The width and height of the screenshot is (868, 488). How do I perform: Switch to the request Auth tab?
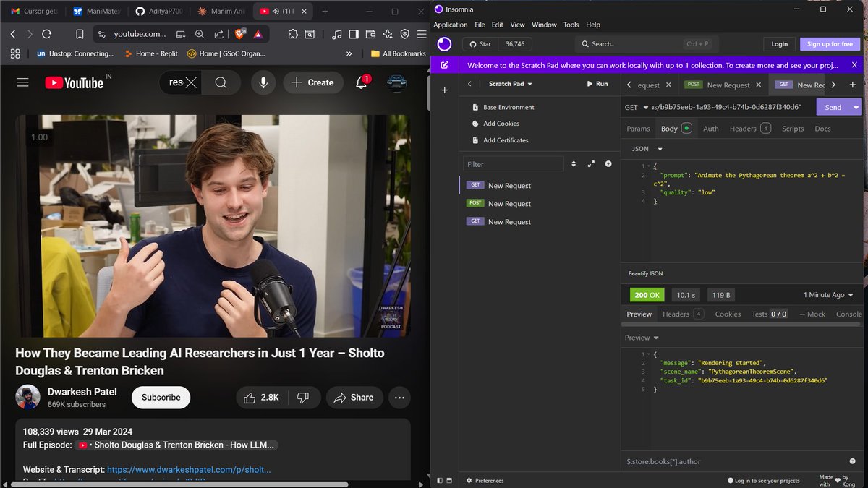click(x=711, y=129)
